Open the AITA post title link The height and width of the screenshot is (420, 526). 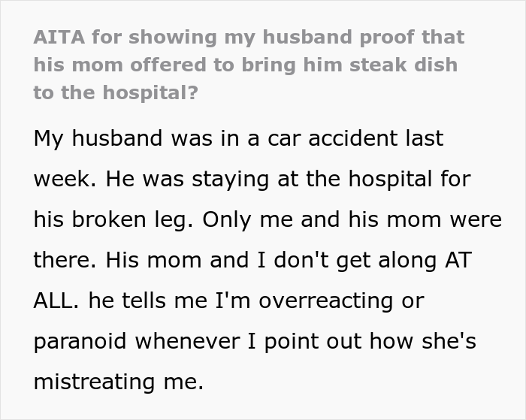(x=249, y=65)
